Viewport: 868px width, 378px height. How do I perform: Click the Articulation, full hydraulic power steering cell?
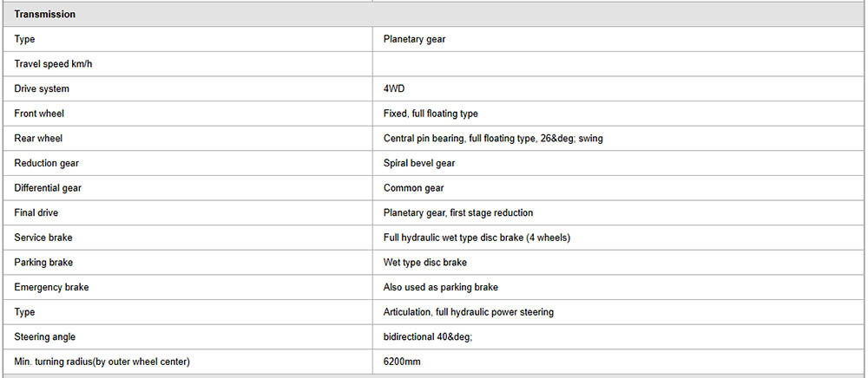pyautogui.click(x=469, y=311)
